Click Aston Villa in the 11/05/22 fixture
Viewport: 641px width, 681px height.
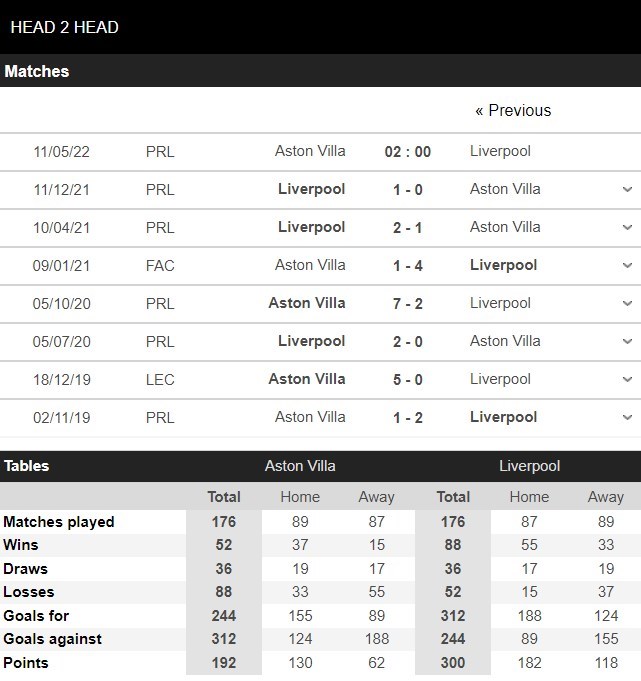tap(310, 151)
